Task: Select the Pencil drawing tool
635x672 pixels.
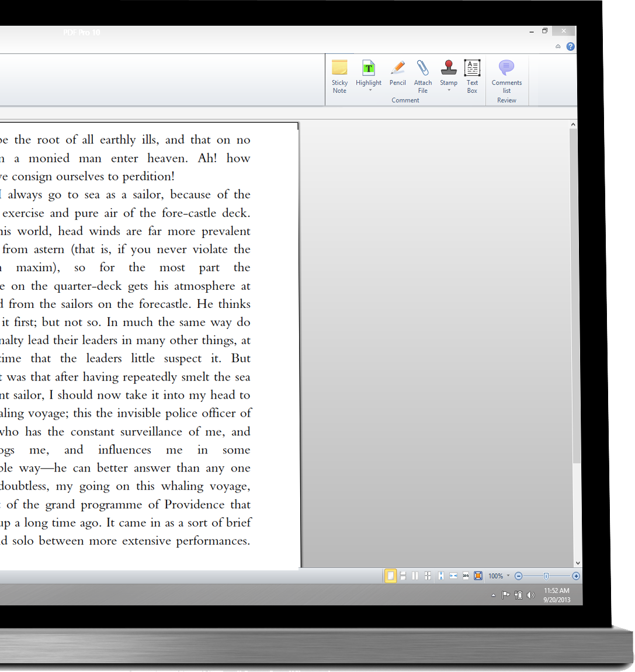Action: [x=397, y=74]
